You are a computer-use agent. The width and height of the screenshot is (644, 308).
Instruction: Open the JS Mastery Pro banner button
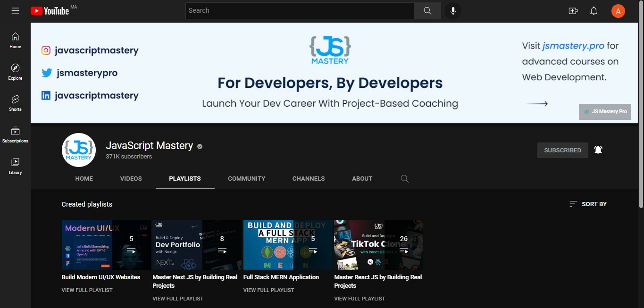[605, 112]
